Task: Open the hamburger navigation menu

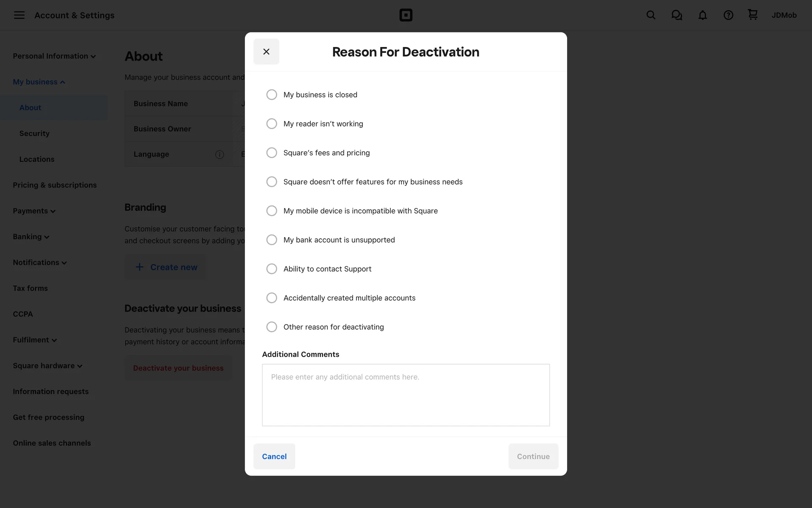Action: 19,15
